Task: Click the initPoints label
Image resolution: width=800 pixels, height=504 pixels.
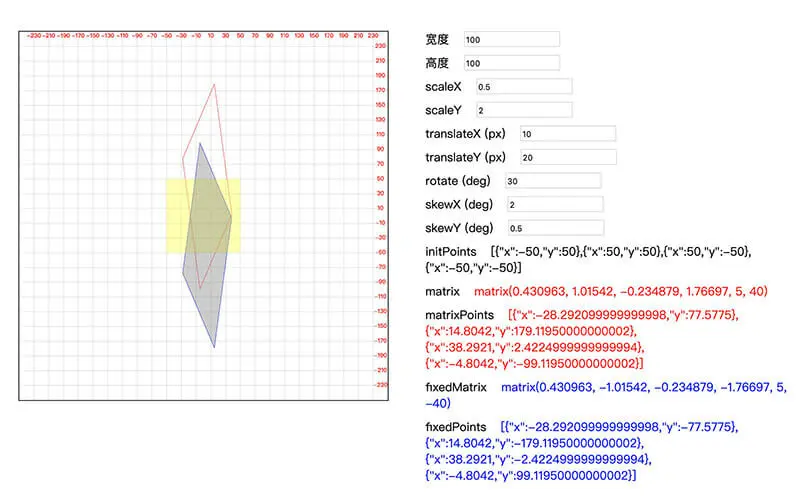Action: coord(451,251)
